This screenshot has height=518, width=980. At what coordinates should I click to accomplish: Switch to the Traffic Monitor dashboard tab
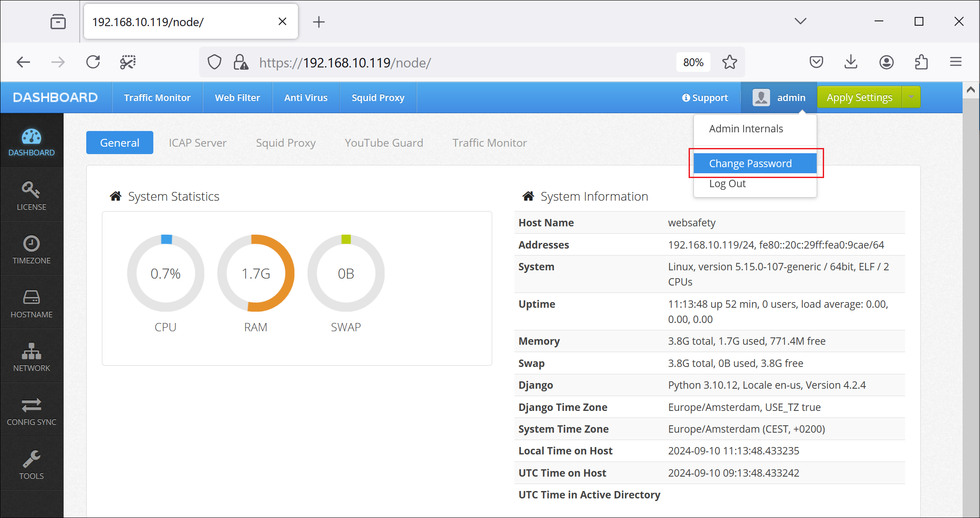click(x=490, y=143)
